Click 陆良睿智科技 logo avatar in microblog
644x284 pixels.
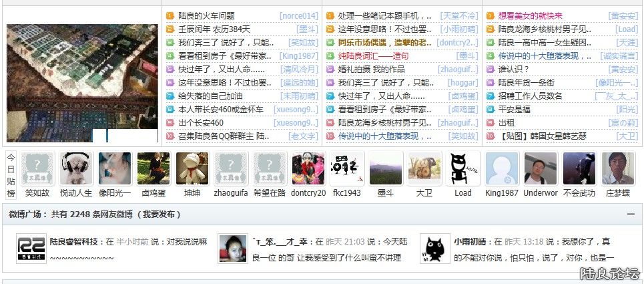(31, 249)
